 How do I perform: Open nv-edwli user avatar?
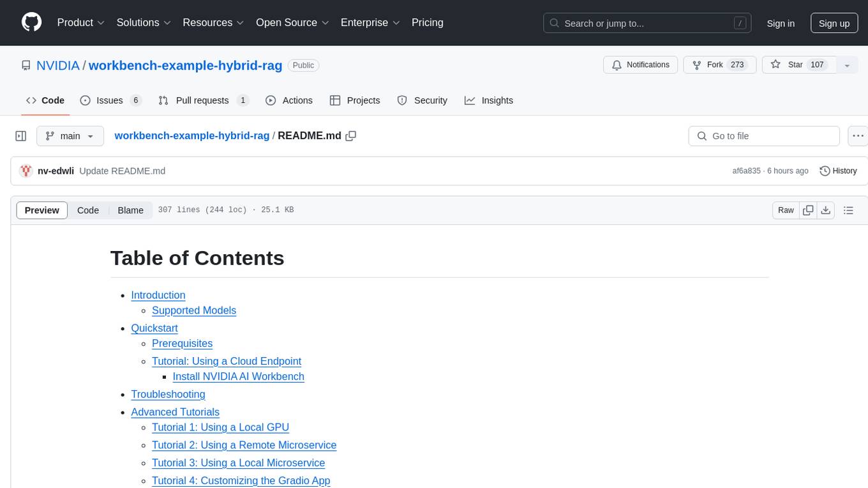click(26, 171)
